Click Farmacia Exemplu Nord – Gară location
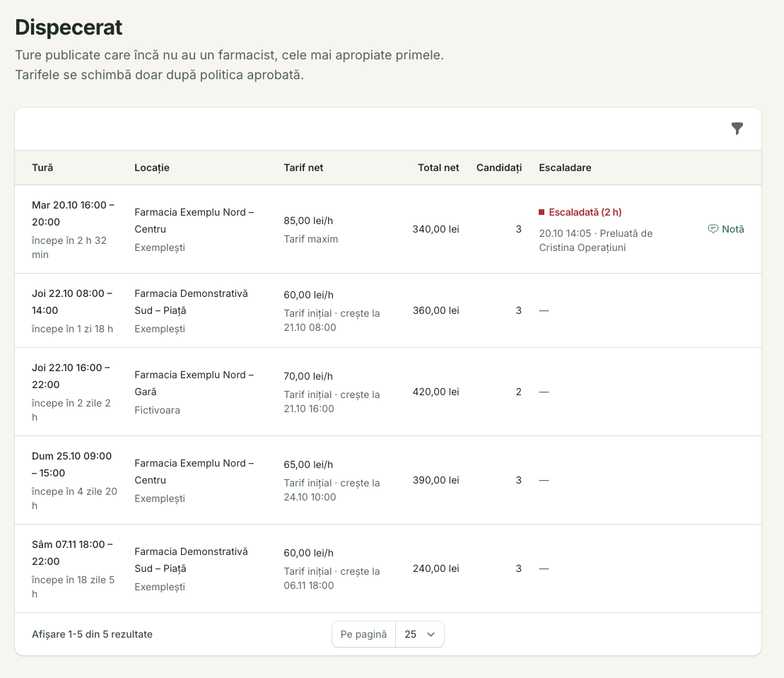 pyautogui.click(x=194, y=383)
